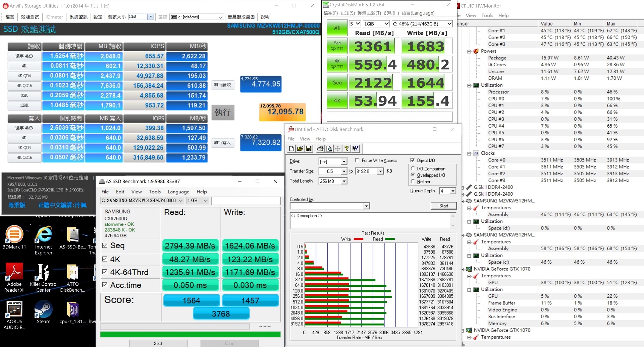Open the AS SSD drive selection dropdown

(x=142, y=201)
